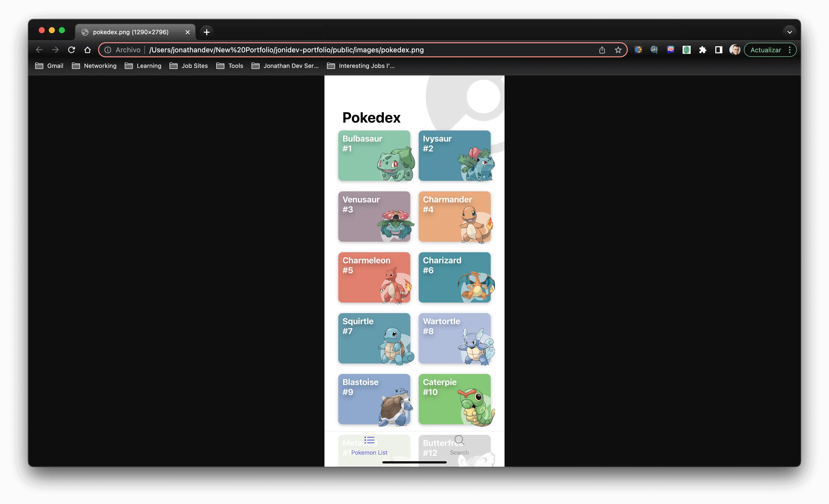Open the browser home page icon

(88, 50)
